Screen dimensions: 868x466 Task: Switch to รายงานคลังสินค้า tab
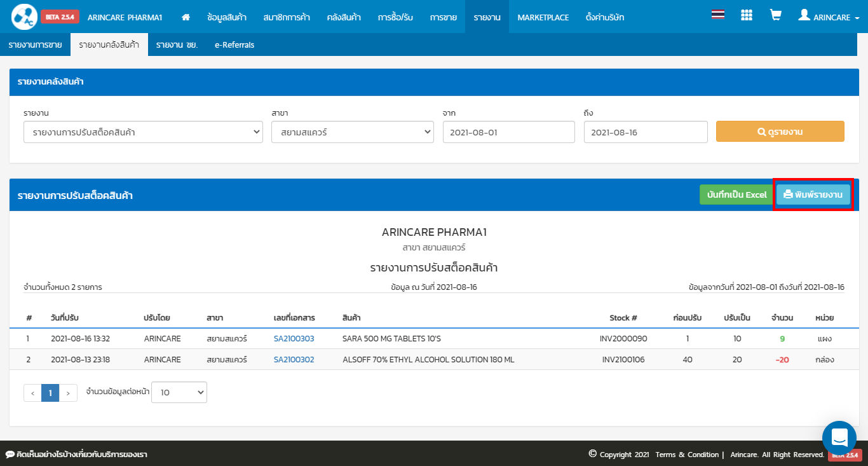click(109, 45)
